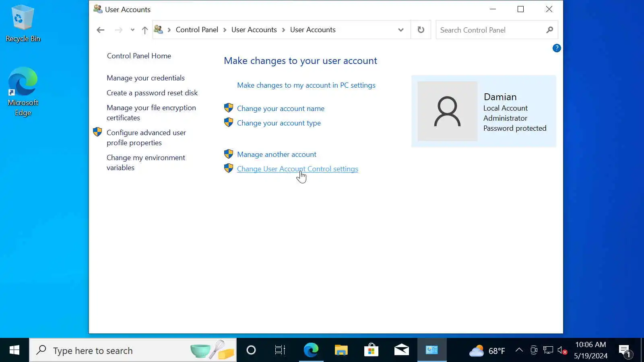Image resolution: width=644 pixels, height=362 pixels.
Task: Click Control Panel taskbar button
Action: pyautogui.click(x=432, y=350)
